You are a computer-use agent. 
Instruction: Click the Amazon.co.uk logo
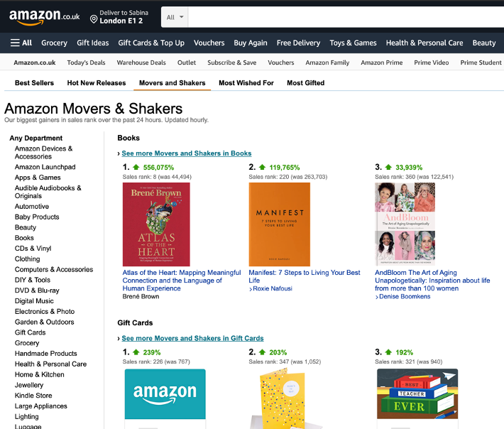pos(44,17)
